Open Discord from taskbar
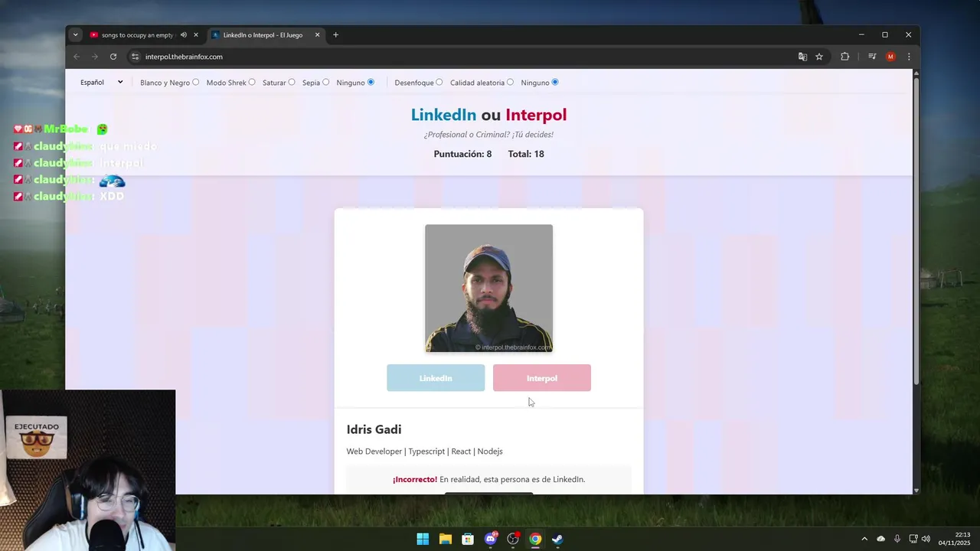Screen dimensions: 980x551 tap(491, 539)
